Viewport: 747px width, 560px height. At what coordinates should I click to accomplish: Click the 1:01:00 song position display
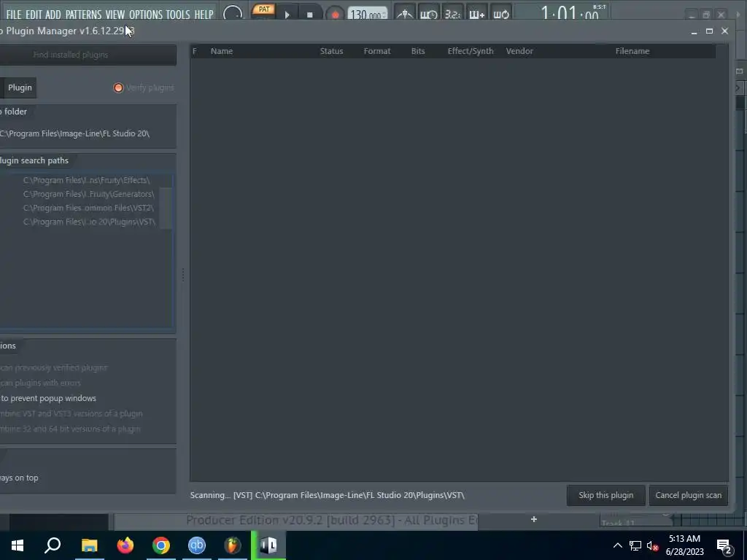point(569,13)
